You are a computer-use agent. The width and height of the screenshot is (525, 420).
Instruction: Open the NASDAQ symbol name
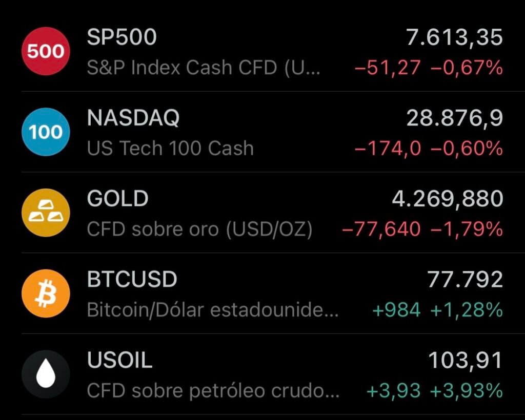[x=133, y=118]
